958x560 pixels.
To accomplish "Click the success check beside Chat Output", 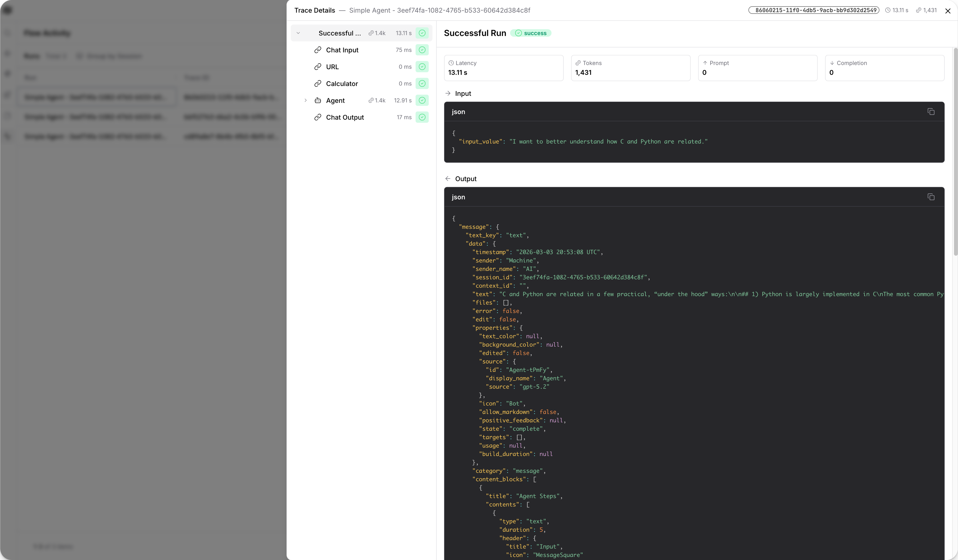I will coord(422,117).
